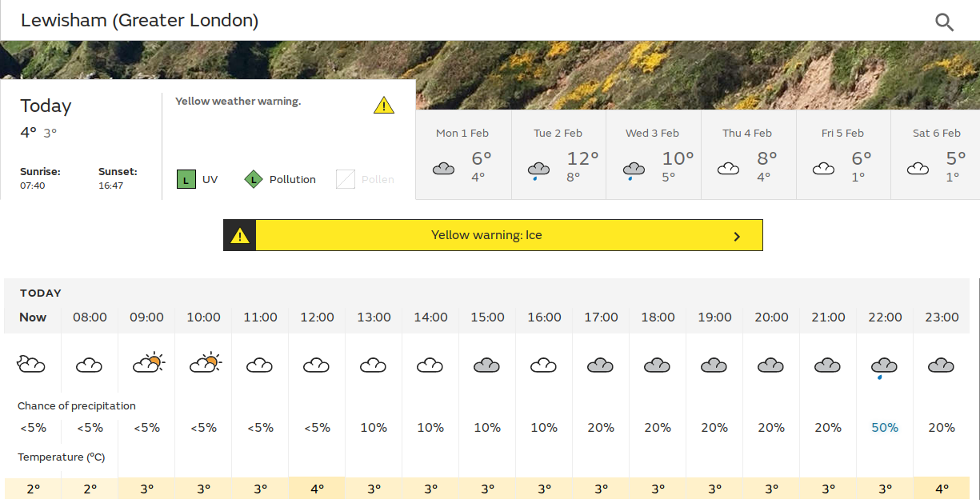
Task: Open the Wed 3 Feb forecast
Action: [653, 154]
